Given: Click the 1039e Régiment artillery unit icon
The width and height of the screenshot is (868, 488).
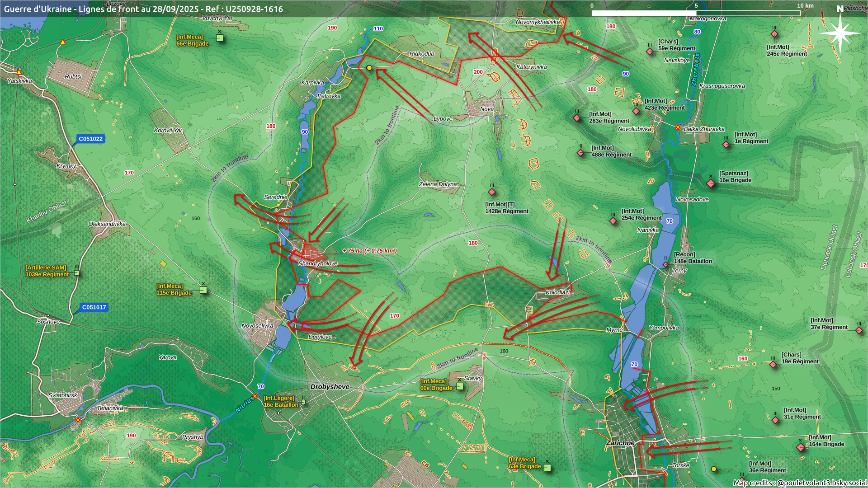Looking at the screenshot, I should 77,272.
